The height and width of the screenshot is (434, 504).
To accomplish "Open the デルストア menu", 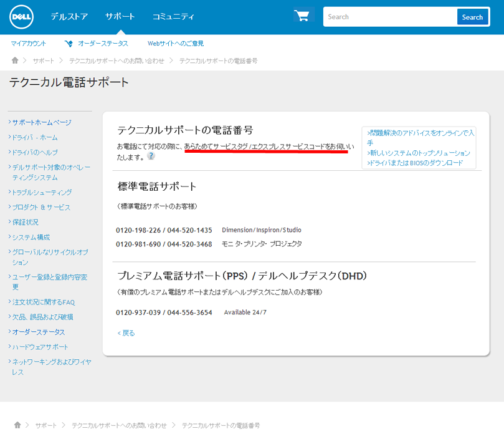I will [69, 17].
